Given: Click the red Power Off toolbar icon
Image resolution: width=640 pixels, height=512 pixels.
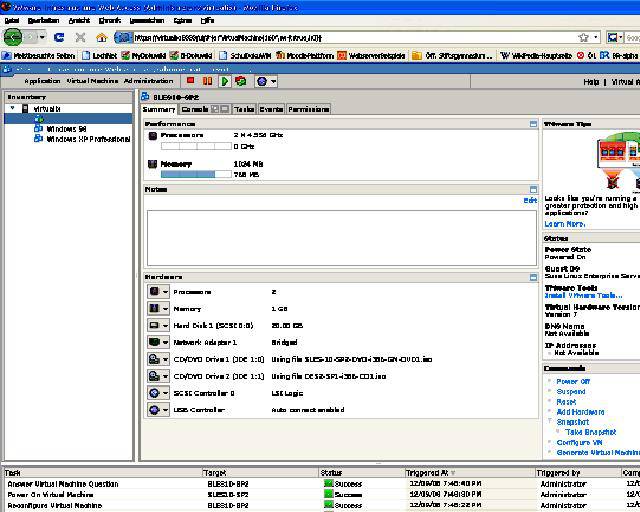Looking at the screenshot, I should pyautogui.click(x=190, y=81).
